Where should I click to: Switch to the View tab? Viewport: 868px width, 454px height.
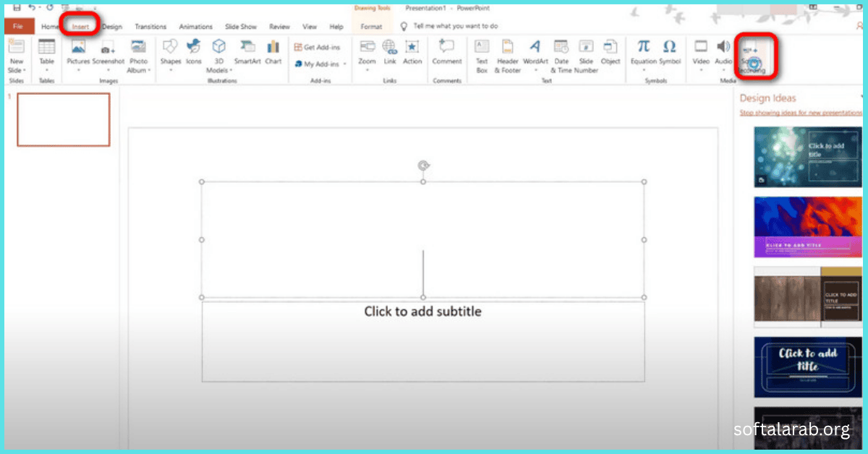tap(310, 27)
